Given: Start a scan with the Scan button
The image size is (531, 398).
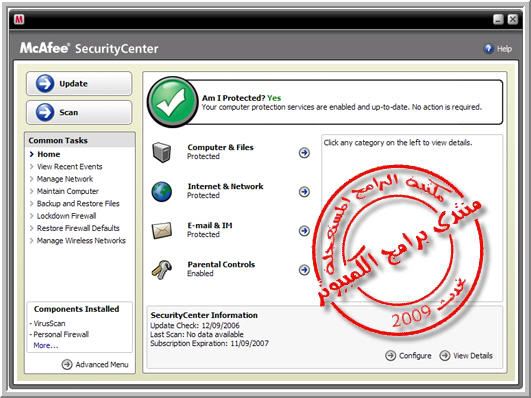Looking at the screenshot, I should coord(79,112).
